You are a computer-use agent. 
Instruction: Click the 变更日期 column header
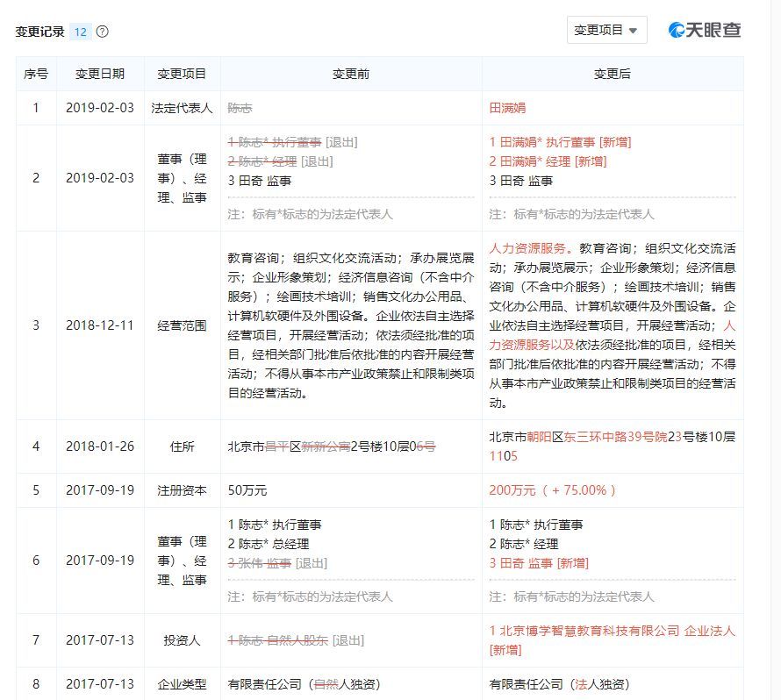[x=99, y=75]
